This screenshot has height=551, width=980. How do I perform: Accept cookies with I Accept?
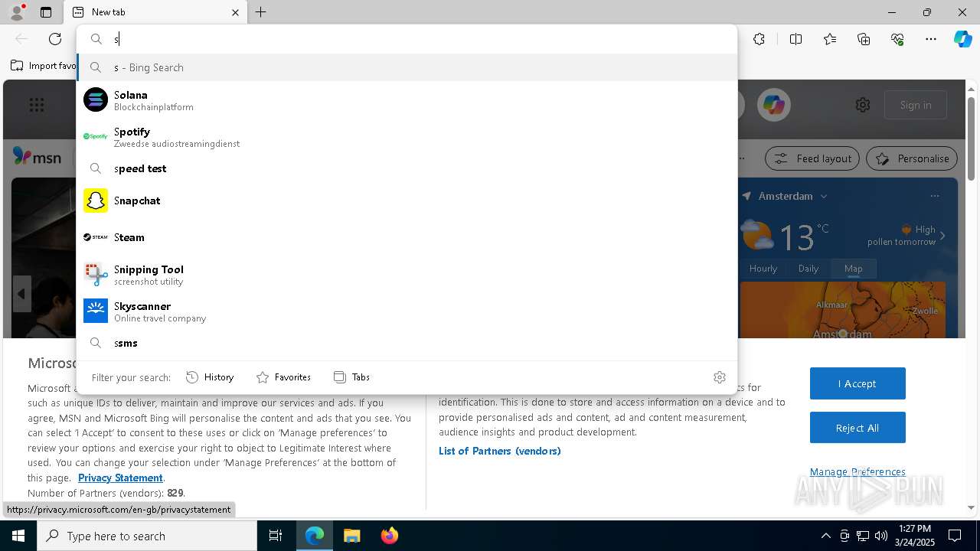[857, 383]
